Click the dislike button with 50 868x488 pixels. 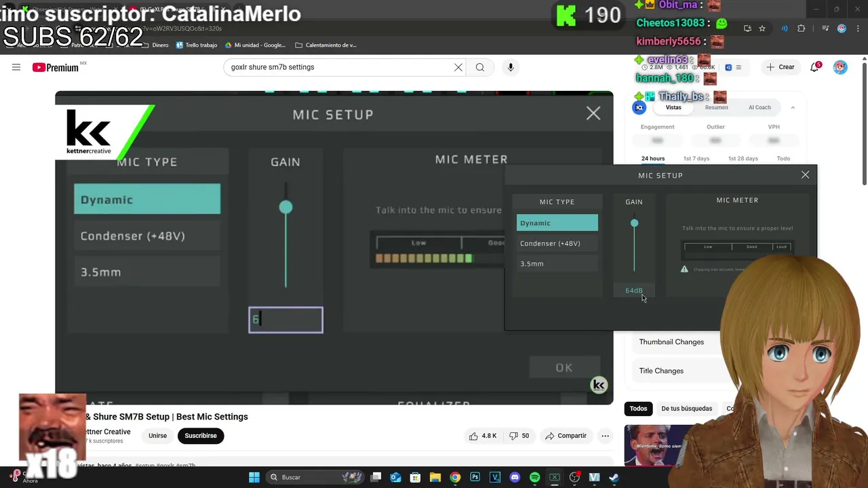tap(519, 436)
